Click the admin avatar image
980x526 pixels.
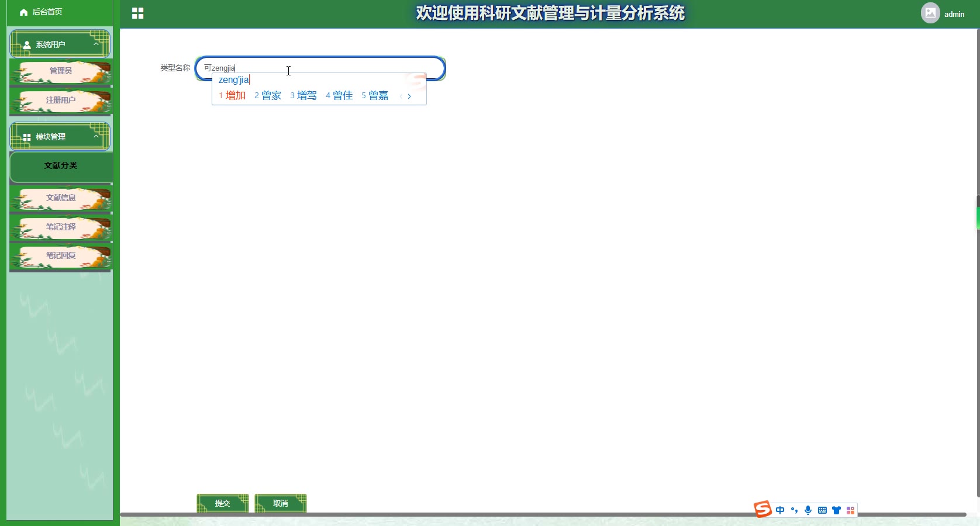click(x=930, y=13)
